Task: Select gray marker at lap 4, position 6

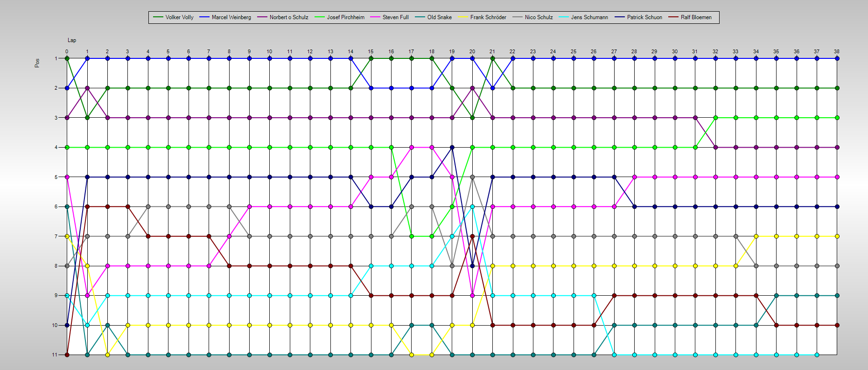Action: coord(148,206)
